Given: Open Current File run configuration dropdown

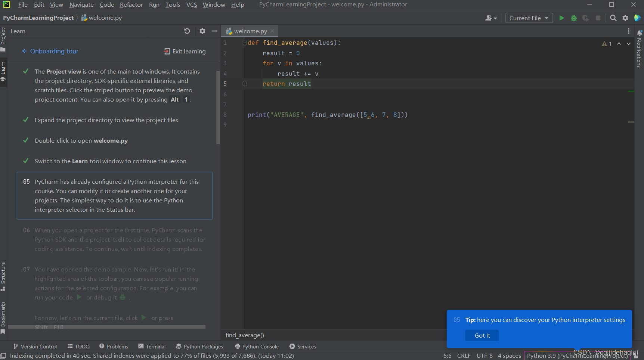Looking at the screenshot, I should 529,18.
